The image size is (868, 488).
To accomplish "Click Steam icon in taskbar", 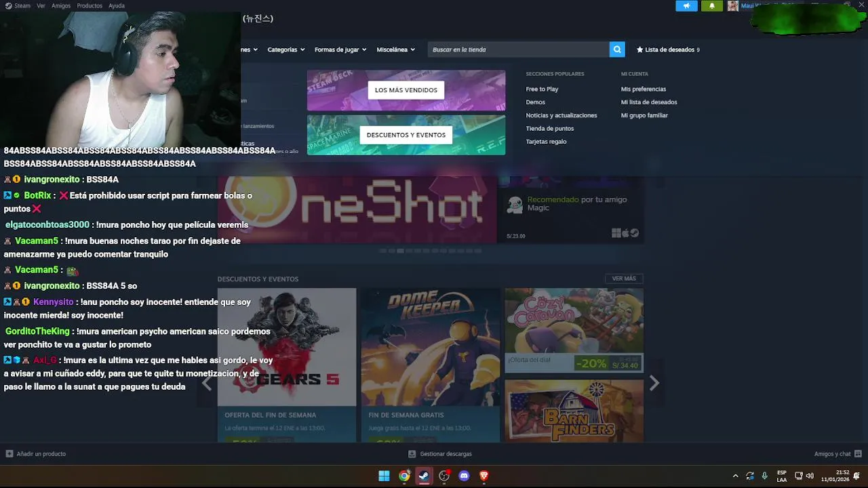I will pyautogui.click(x=424, y=476).
